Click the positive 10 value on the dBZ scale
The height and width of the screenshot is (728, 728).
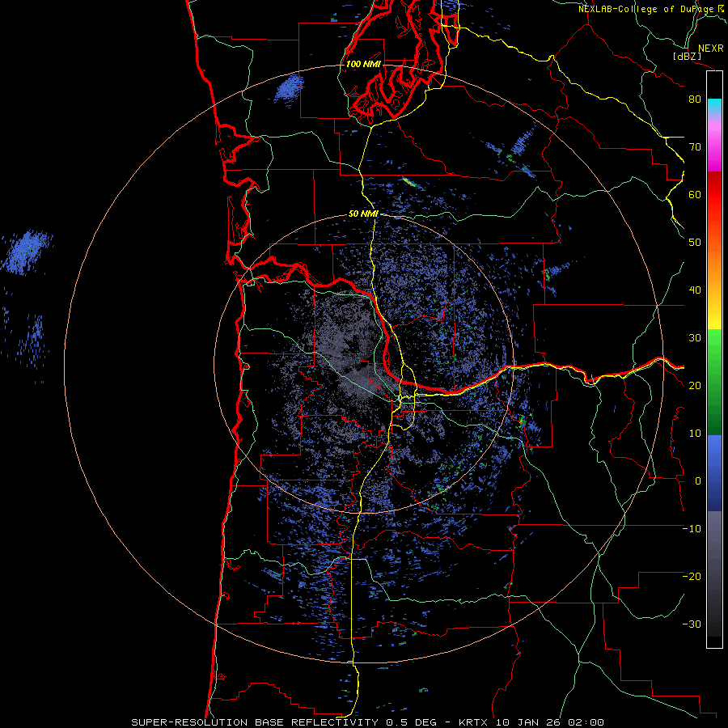click(x=695, y=434)
